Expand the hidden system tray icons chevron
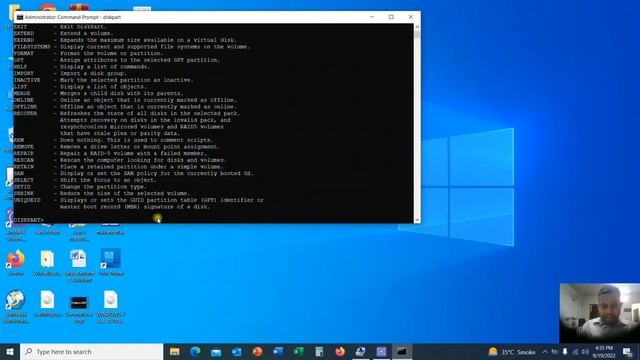 (x=544, y=351)
